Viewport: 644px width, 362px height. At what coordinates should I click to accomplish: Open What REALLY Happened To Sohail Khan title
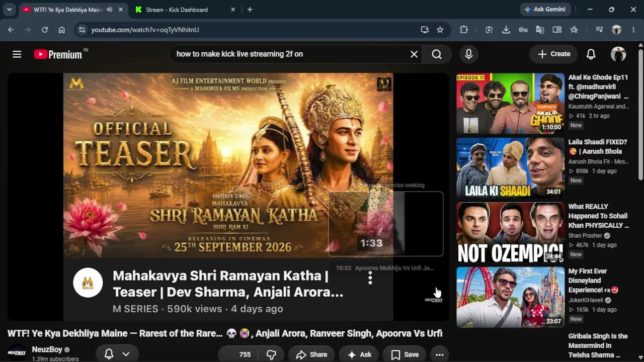tap(599, 216)
